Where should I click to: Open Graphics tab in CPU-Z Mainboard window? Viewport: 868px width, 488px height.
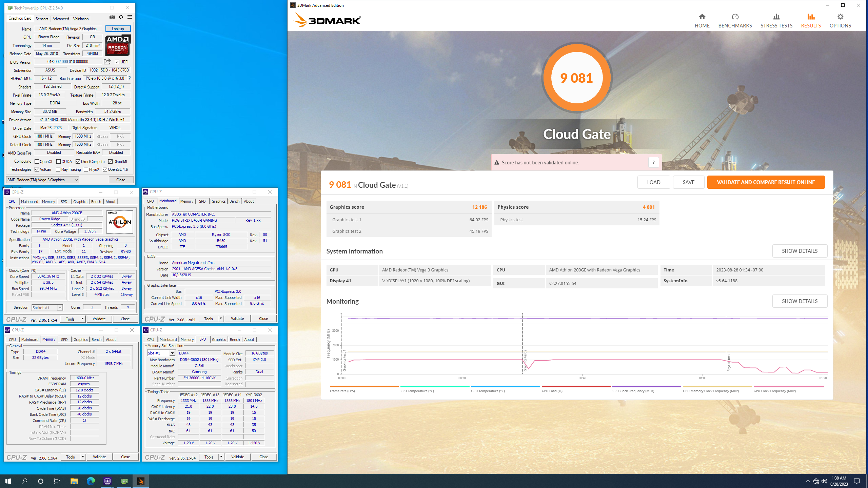tap(218, 201)
